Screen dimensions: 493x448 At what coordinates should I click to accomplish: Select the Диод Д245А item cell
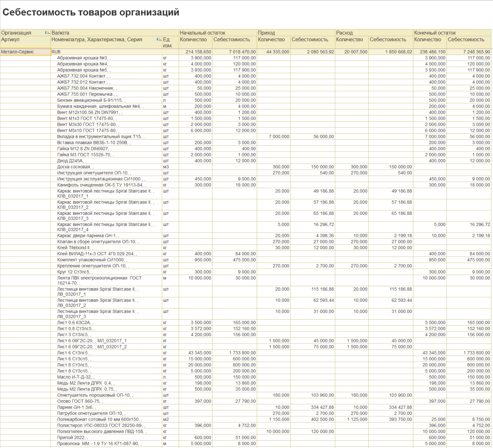[70, 161]
